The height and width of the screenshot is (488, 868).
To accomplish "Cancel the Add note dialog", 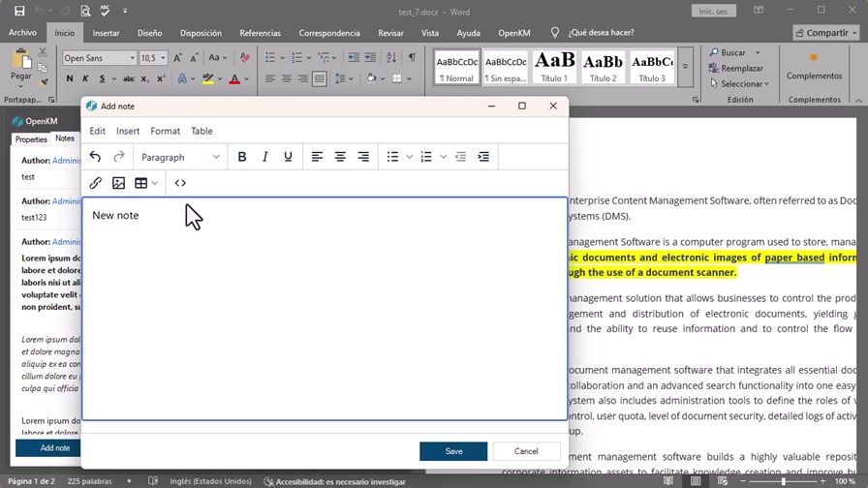I will (526, 451).
